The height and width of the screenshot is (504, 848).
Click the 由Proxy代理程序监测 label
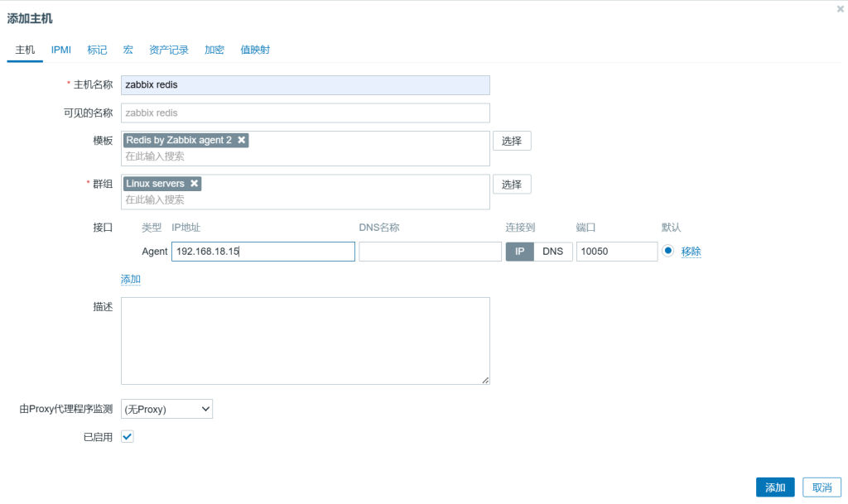pyautogui.click(x=66, y=409)
